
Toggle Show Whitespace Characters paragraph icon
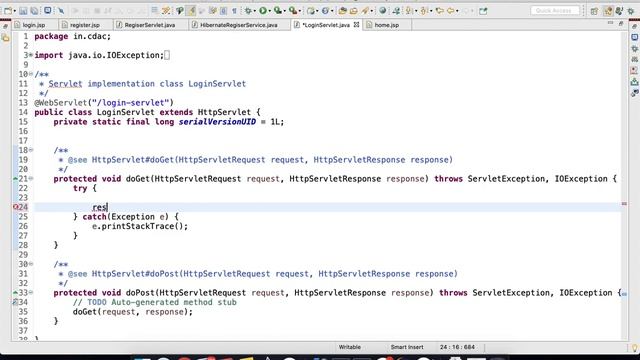point(234,11)
